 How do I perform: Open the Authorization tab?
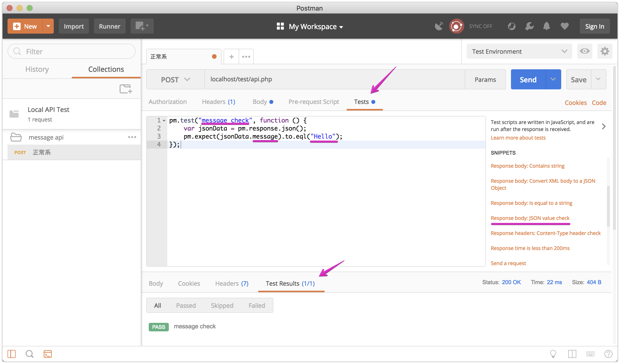coord(168,102)
